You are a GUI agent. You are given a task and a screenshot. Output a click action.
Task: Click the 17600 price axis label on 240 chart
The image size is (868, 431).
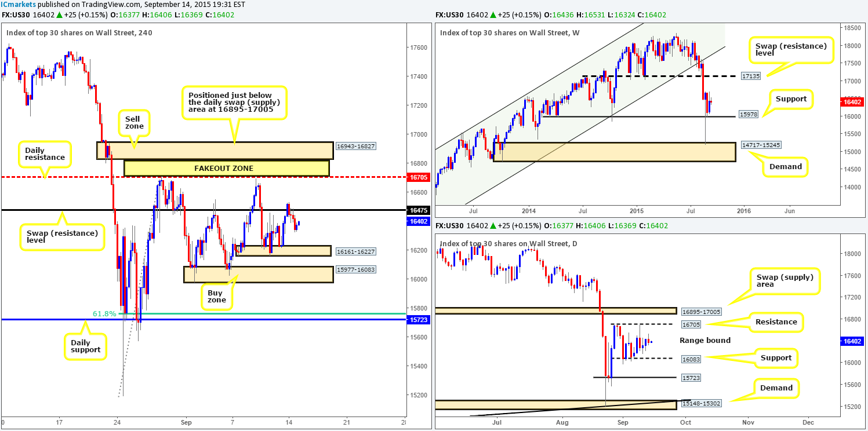[x=419, y=48]
